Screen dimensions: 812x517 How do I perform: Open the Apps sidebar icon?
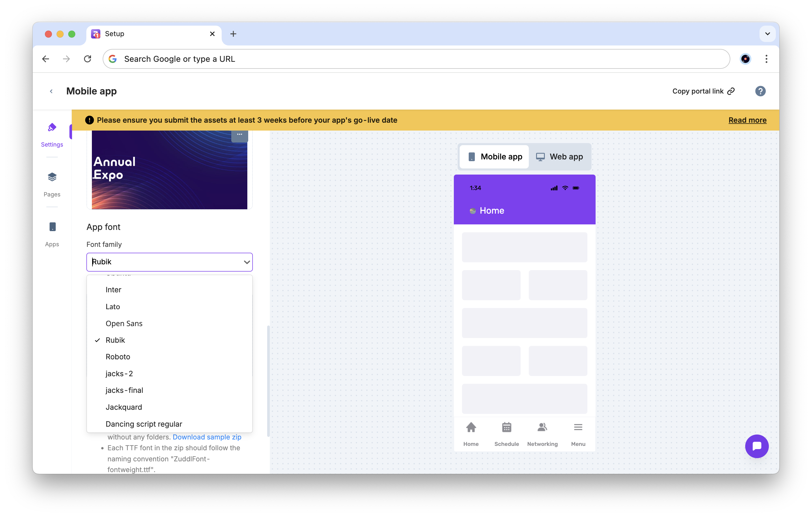click(52, 227)
